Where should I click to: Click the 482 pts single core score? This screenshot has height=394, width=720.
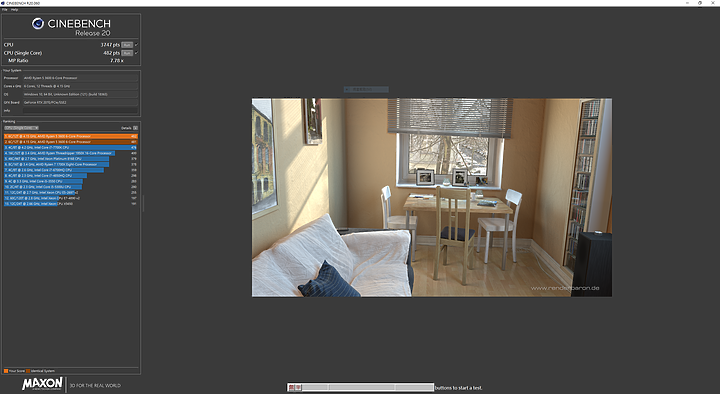coord(112,53)
